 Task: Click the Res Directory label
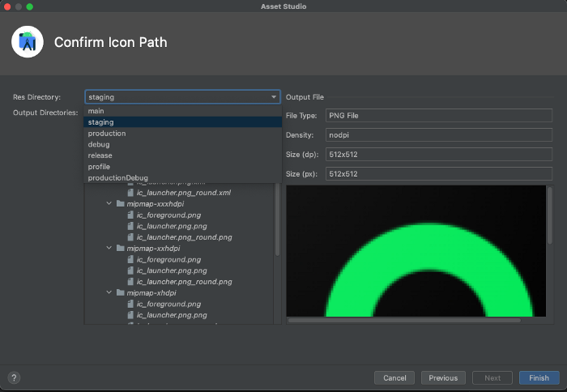click(x=37, y=97)
